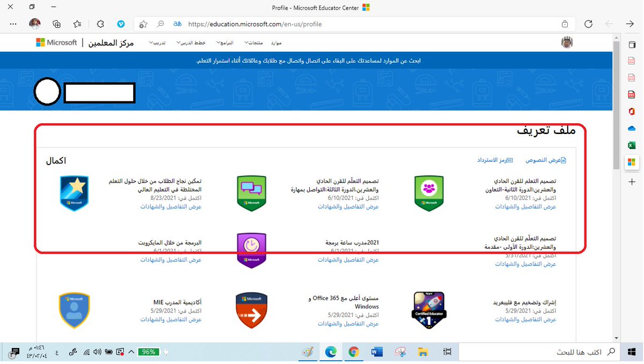Click the green collaboration people badge
Image resolution: width=644 pixels, height=364 pixels.
pyautogui.click(x=429, y=193)
